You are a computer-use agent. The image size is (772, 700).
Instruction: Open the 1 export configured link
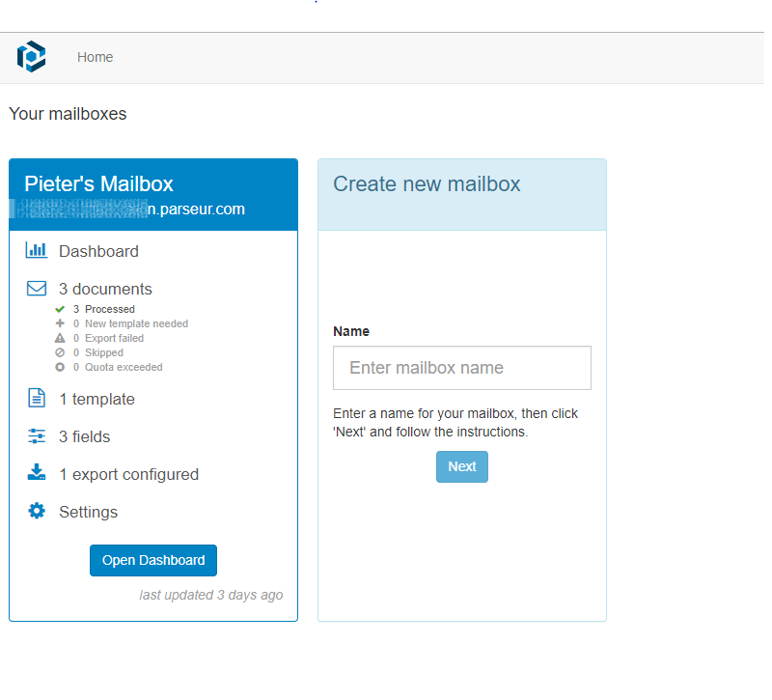point(128,474)
